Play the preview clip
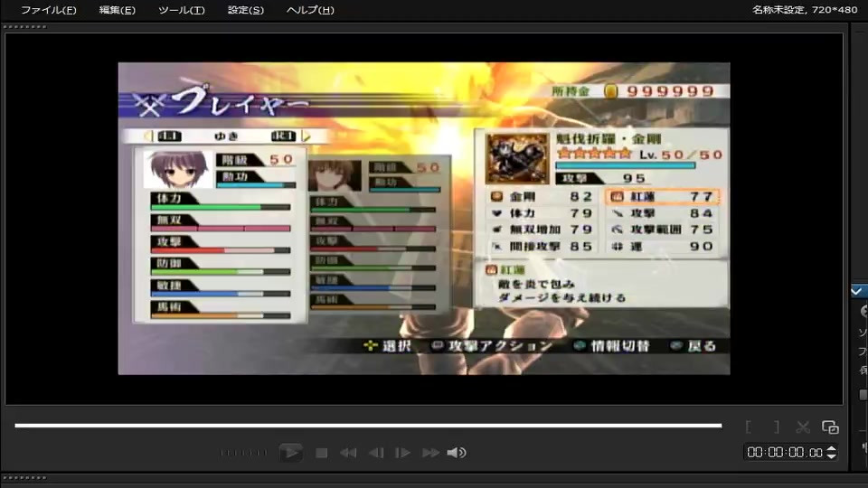Image resolution: width=868 pixels, height=488 pixels. [290, 453]
